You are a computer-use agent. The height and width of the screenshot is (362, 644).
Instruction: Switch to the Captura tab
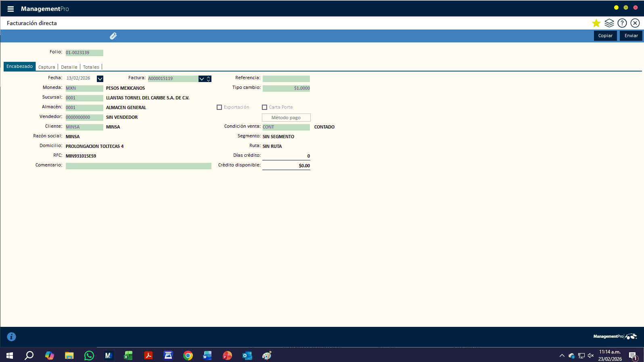pos(47,67)
